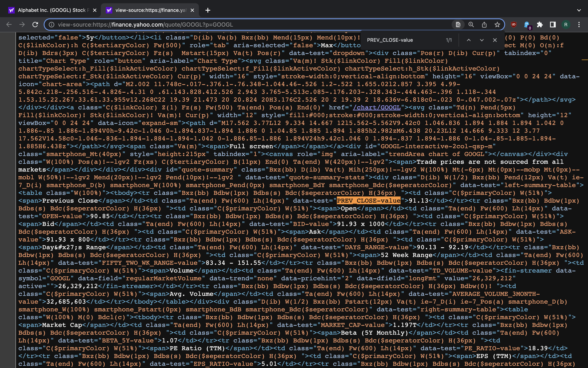
Task: Close the find bar
Action: point(495,40)
